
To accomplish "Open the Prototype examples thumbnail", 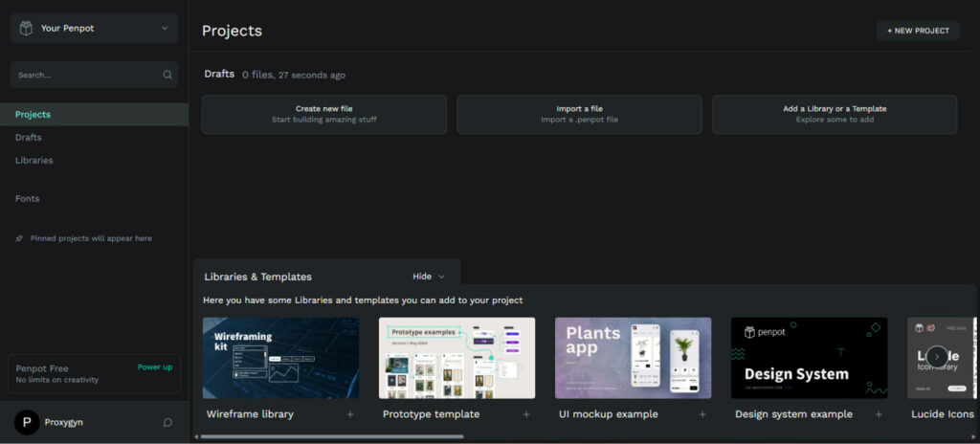I will coord(457,358).
